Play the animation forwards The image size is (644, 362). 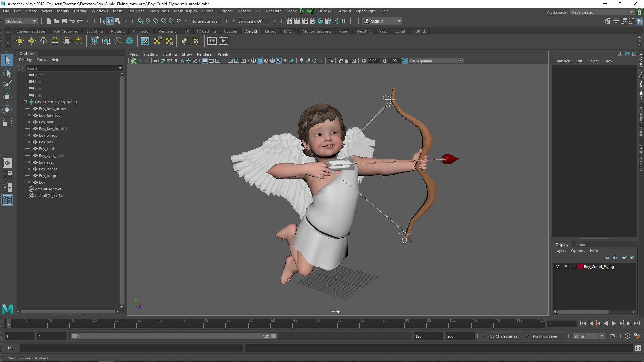(613, 323)
